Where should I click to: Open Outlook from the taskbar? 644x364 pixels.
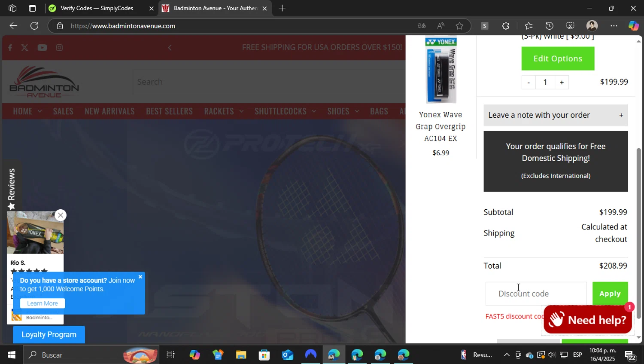[287, 355]
